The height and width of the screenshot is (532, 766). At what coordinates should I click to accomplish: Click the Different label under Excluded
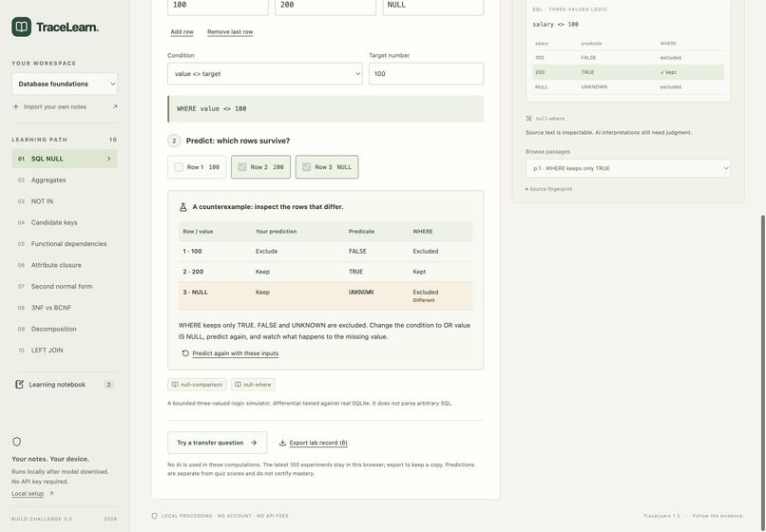[424, 300]
